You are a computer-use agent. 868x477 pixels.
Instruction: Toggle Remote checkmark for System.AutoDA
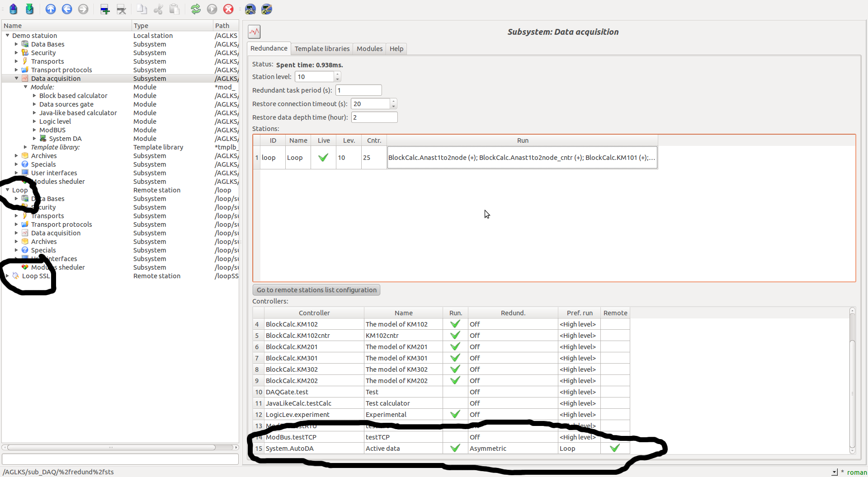click(615, 449)
